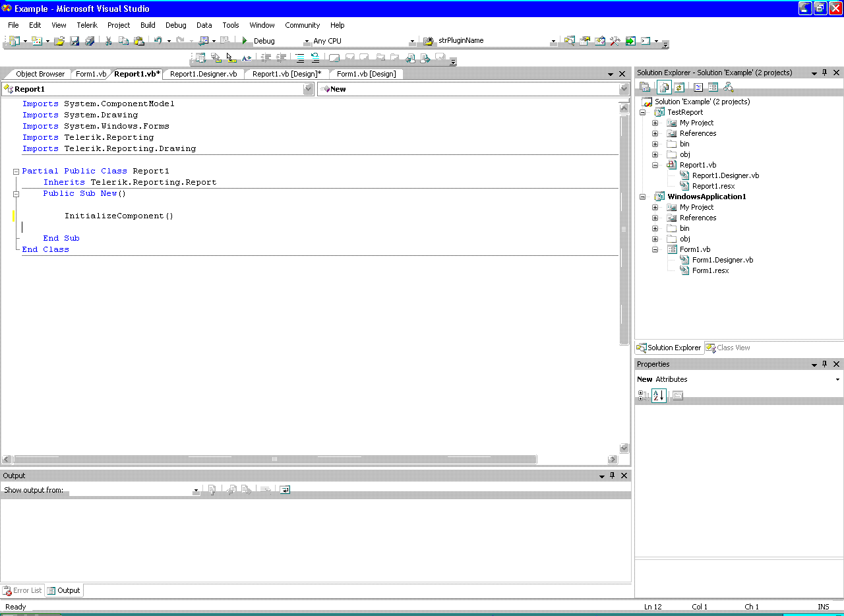Open the Community menu
The image size is (844, 616).
[x=302, y=25]
